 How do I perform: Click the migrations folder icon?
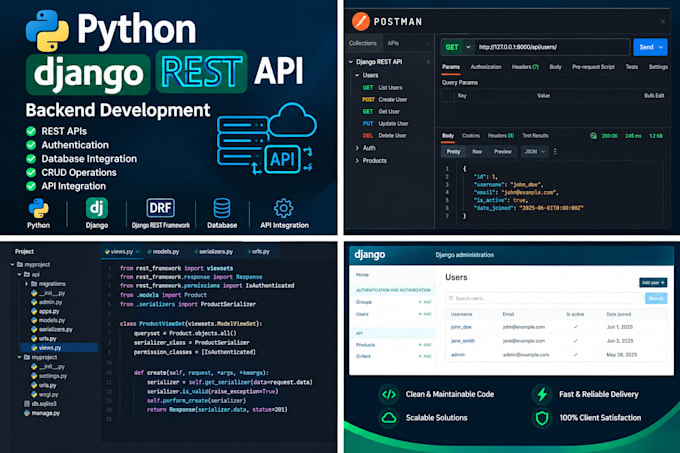pos(34,284)
